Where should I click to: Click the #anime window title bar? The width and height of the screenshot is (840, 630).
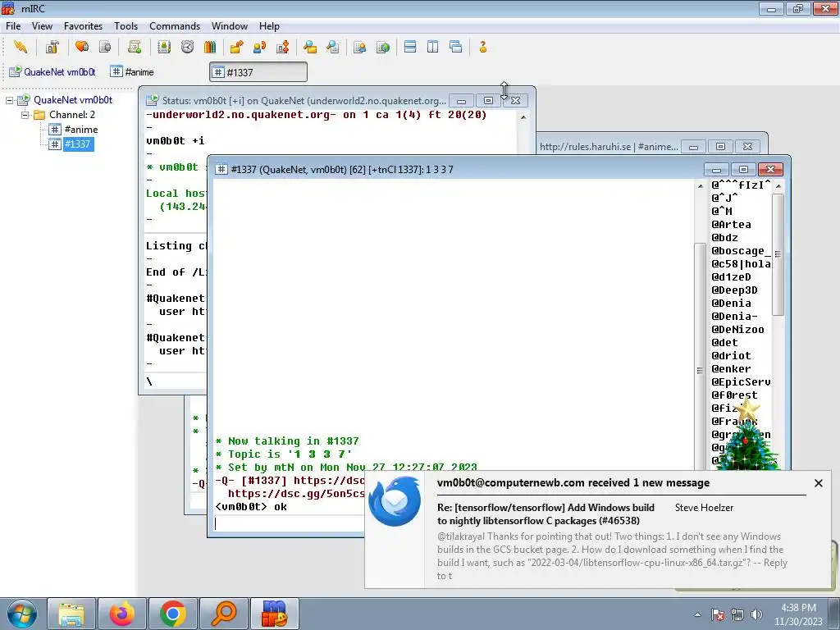coord(609,146)
